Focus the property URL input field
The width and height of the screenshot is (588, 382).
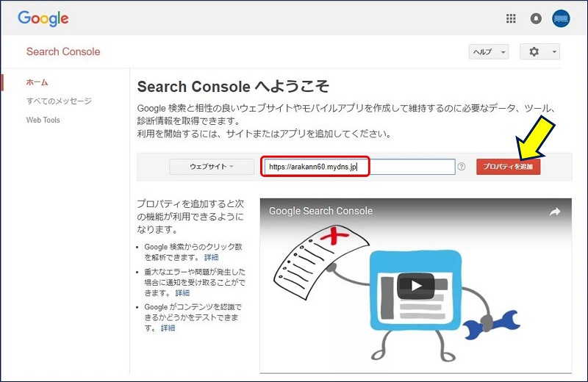[x=359, y=167]
